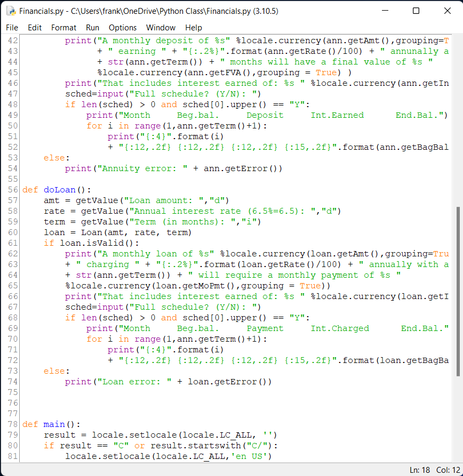Viewport: 463px width, 476px height.
Task: Click the Python file icon in title bar
Action: [11, 11]
